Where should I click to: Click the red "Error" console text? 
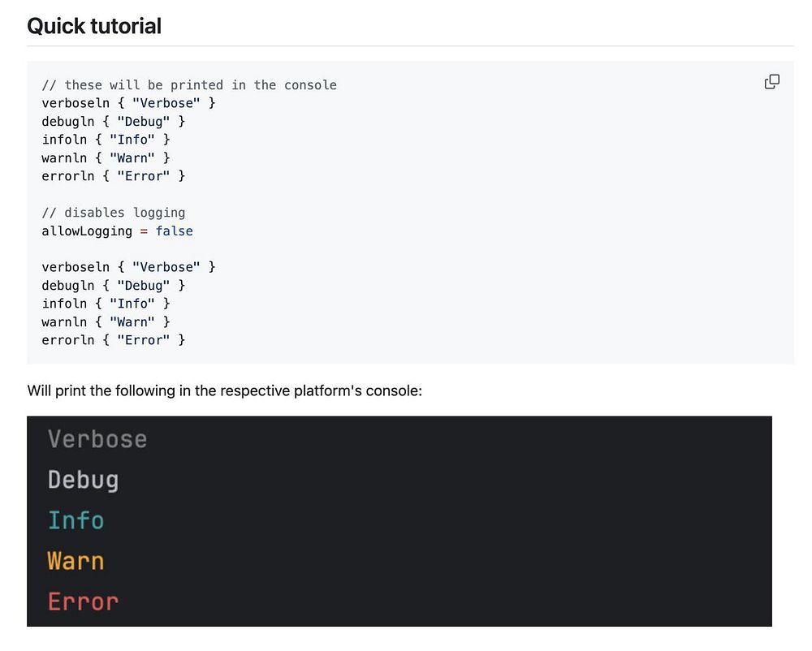pos(83,601)
